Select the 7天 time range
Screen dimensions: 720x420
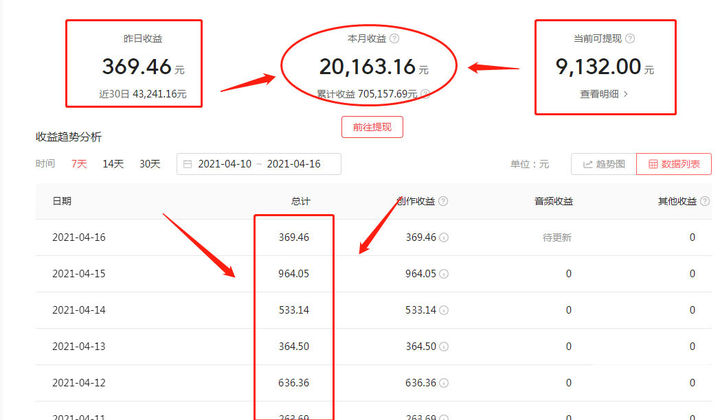(x=79, y=164)
